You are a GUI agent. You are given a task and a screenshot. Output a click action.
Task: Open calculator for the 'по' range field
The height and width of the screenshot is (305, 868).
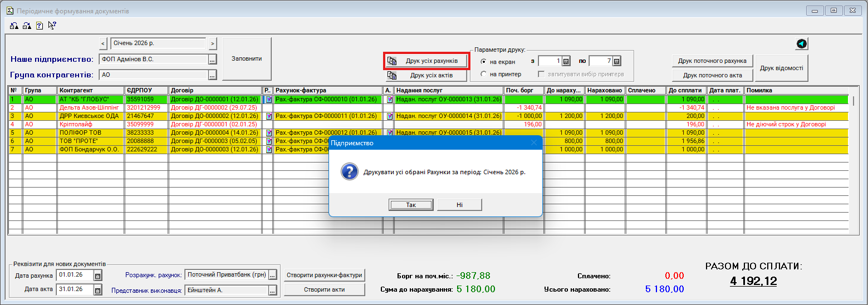[616, 61]
